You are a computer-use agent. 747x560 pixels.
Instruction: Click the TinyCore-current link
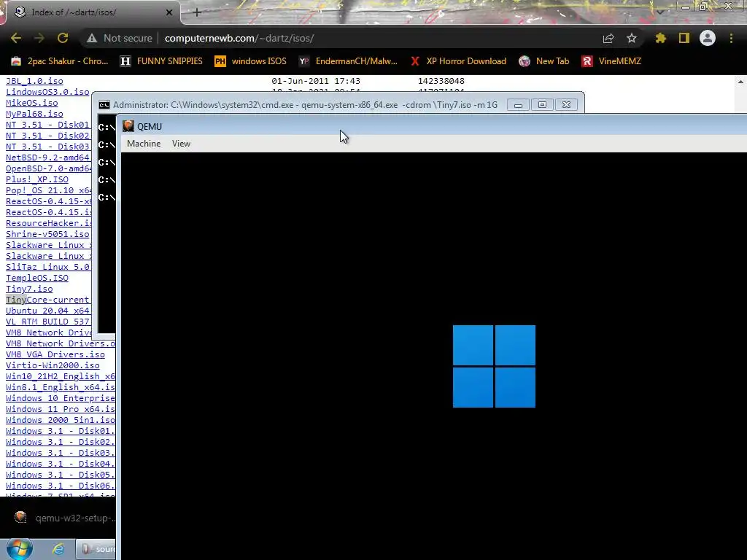(47, 300)
